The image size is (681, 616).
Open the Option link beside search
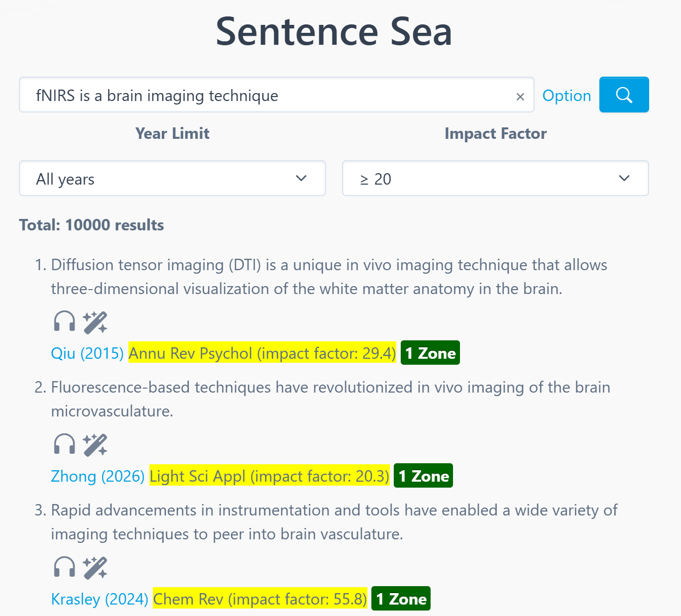tap(567, 96)
